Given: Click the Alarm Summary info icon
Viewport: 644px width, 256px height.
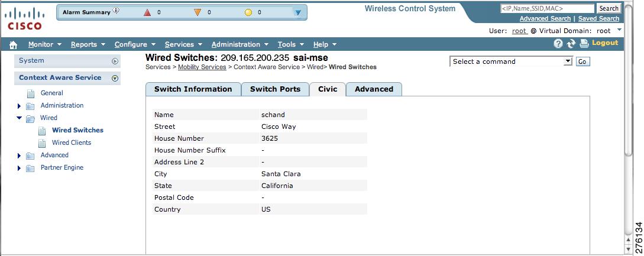Looking at the screenshot, I should (116, 11).
